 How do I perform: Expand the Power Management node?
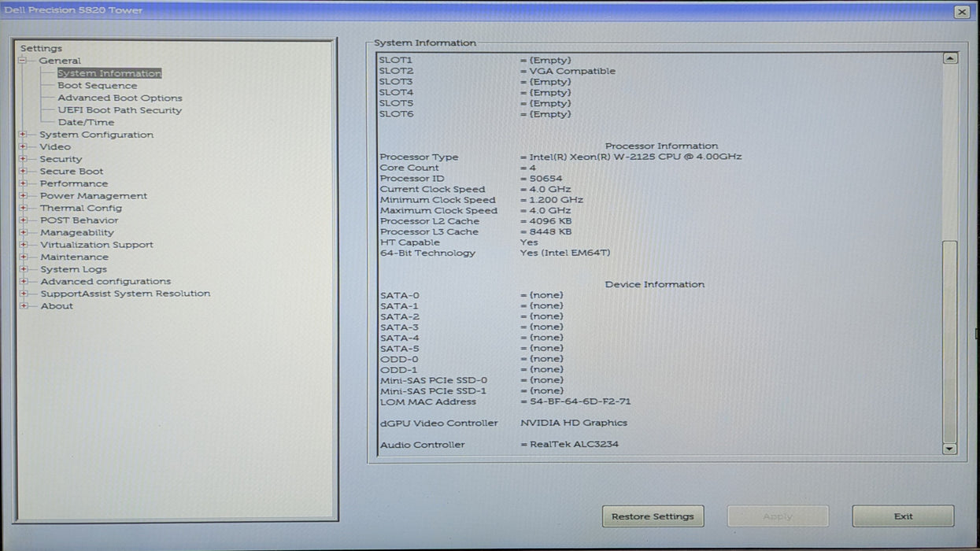(x=23, y=195)
